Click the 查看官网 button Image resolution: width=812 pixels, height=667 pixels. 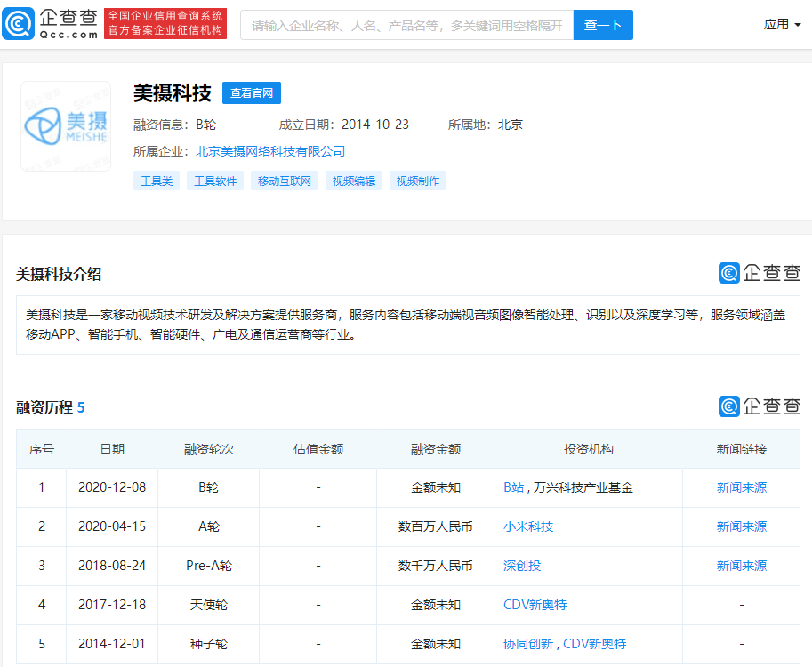pos(252,93)
